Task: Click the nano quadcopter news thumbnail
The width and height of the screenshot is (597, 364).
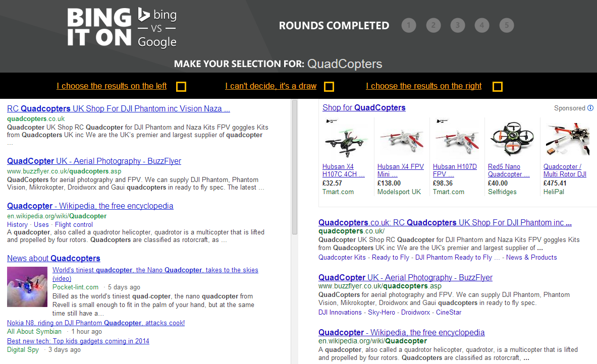Action: tap(27, 287)
